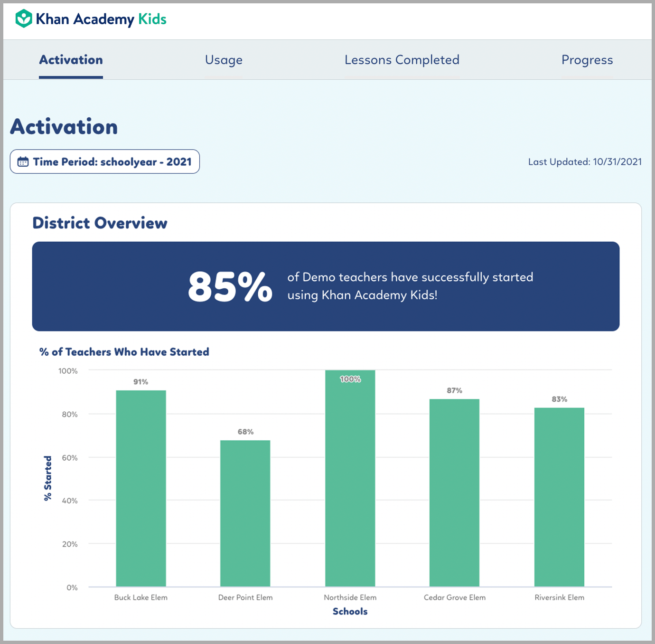Open the Time Period: schoolyear - 2021 selector
655x644 pixels.
(x=104, y=161)
